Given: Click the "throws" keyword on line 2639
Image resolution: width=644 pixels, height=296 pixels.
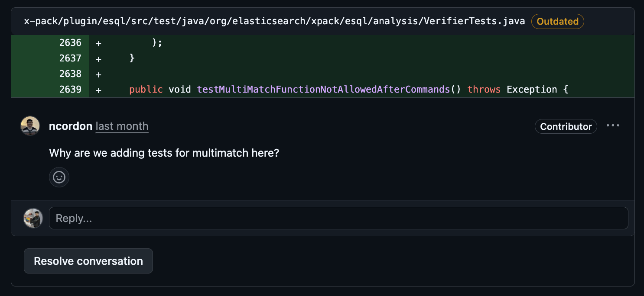Looking at the screenshot, I should pyautogui.click(x=484, y=90).
